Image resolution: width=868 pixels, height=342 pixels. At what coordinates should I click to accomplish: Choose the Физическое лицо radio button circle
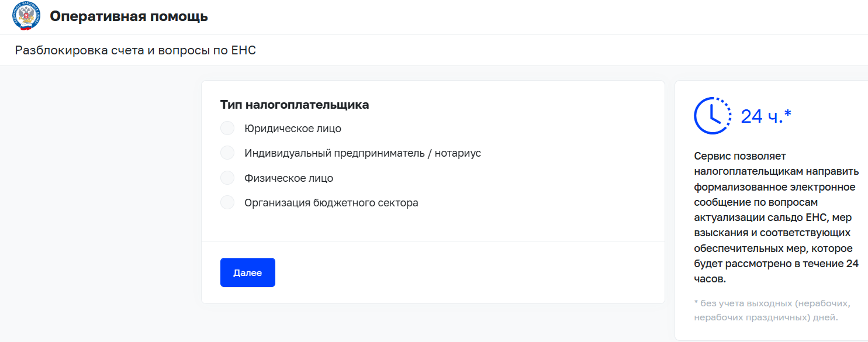pos(227,178)
